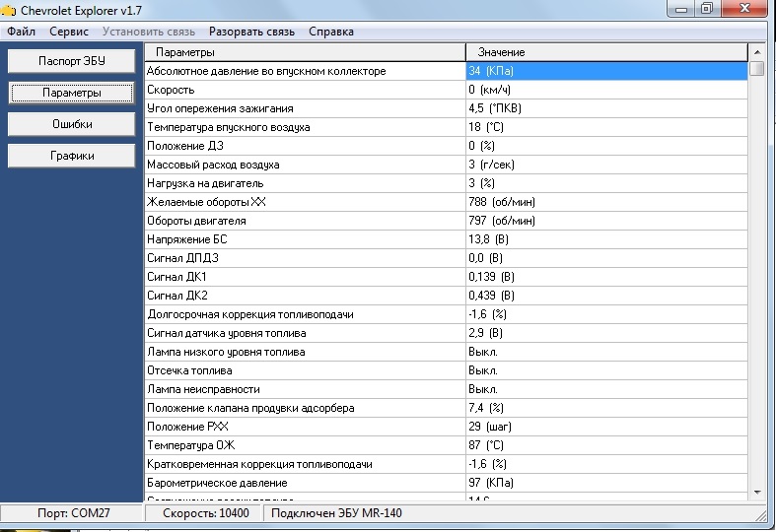Viewport: 776px width, 532px height.
Task: Show the Ошибки error list
Action: pos(72,124)
